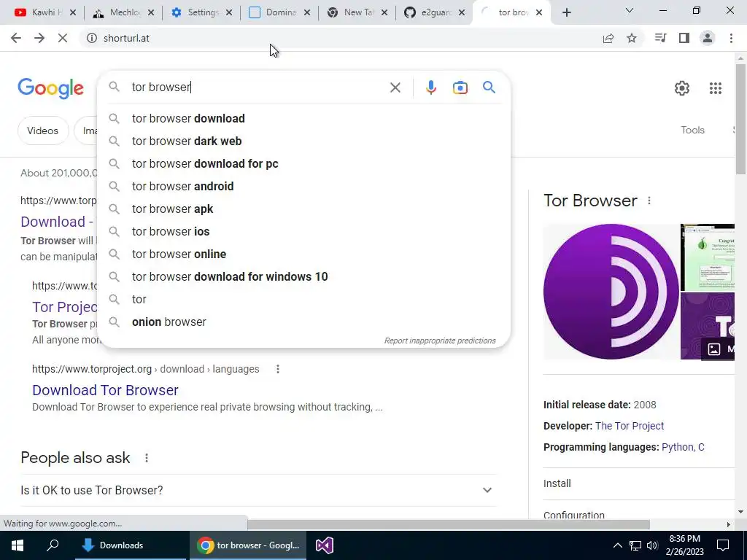Viewport: 747px width, 560px height.
Task: Open the 'Python' programming language link
Action: point(678,447)
